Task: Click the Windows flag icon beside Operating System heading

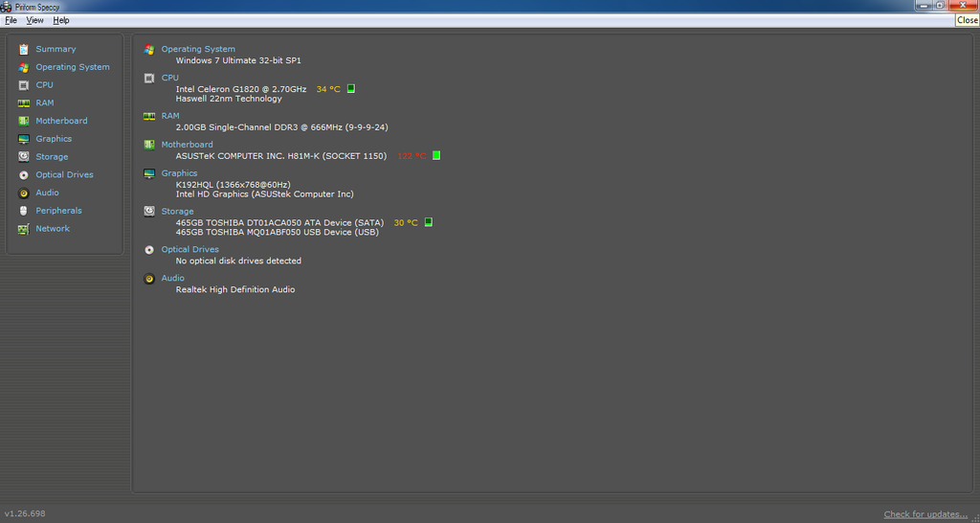Action: click(149, 50)
